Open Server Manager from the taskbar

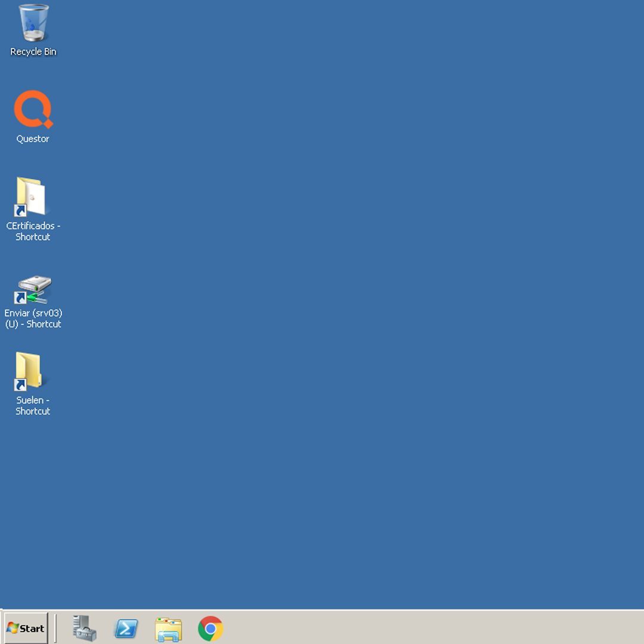pyautogui.click(x=84, y=628)
